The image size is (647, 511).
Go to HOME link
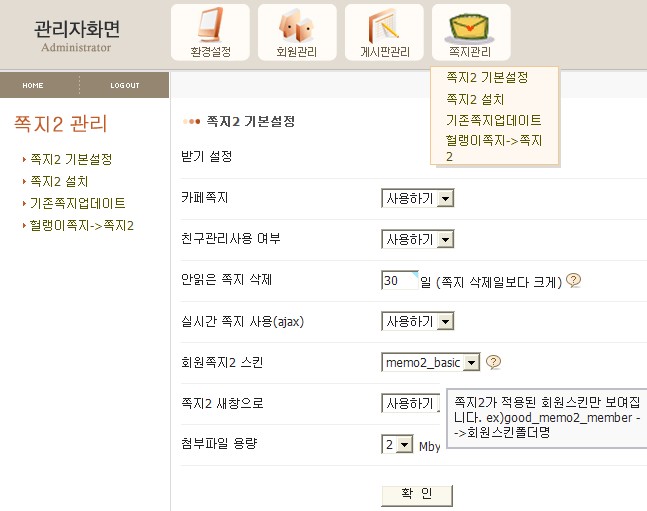(33, 85)
